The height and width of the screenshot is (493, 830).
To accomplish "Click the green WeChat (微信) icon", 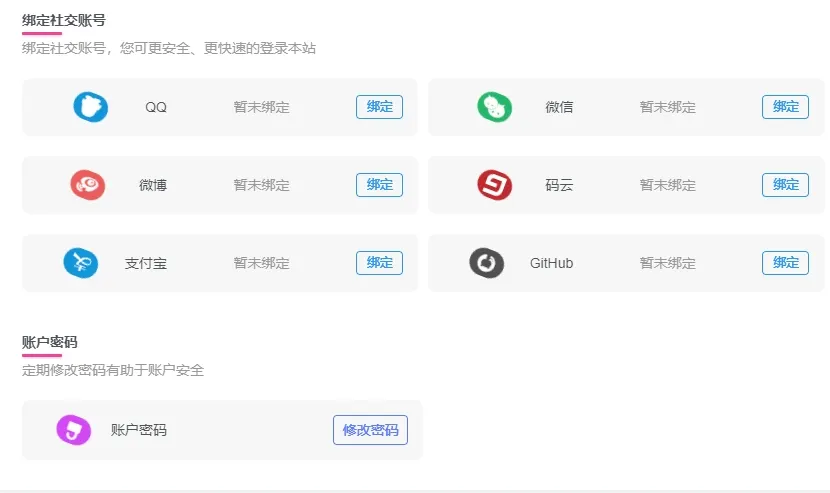I will [494, 107].
